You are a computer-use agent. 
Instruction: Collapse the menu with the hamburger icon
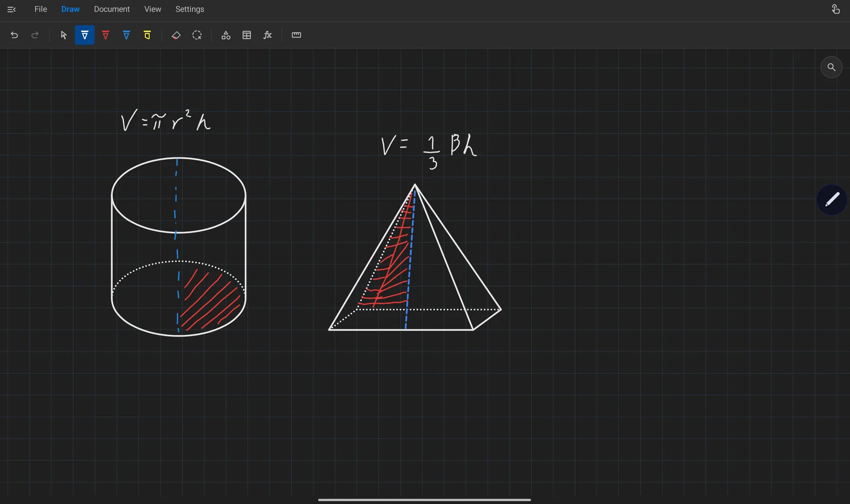click(x=12, y=9)
